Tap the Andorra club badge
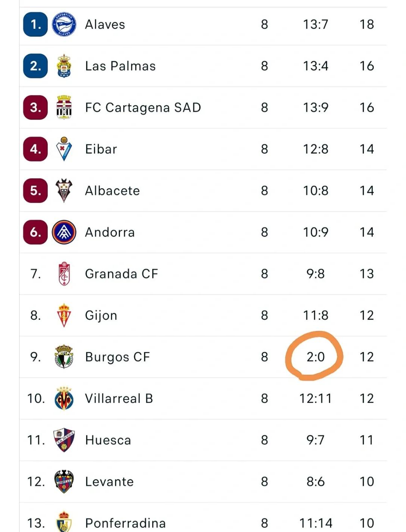The image size is (406, 532). point(64,232)
